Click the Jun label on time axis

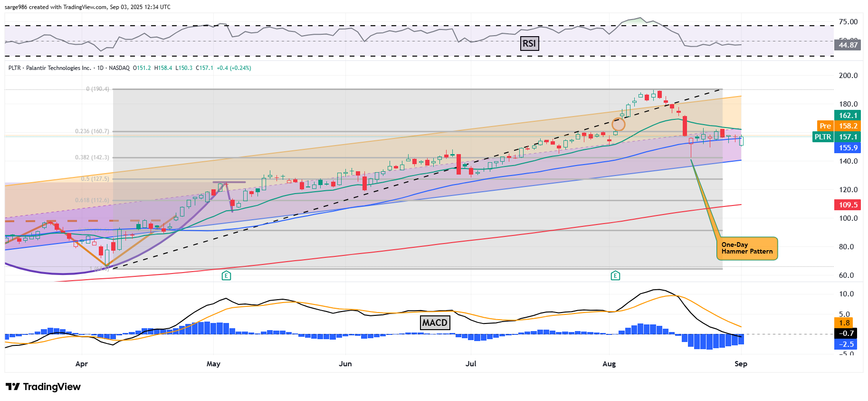(345, 364)
